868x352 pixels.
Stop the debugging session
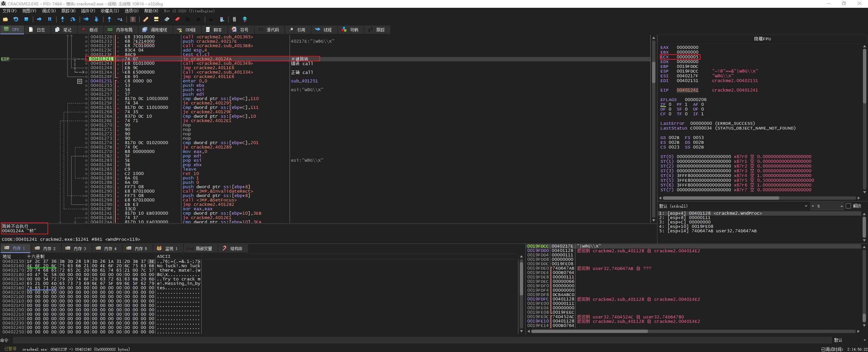(x=26, y=19)
